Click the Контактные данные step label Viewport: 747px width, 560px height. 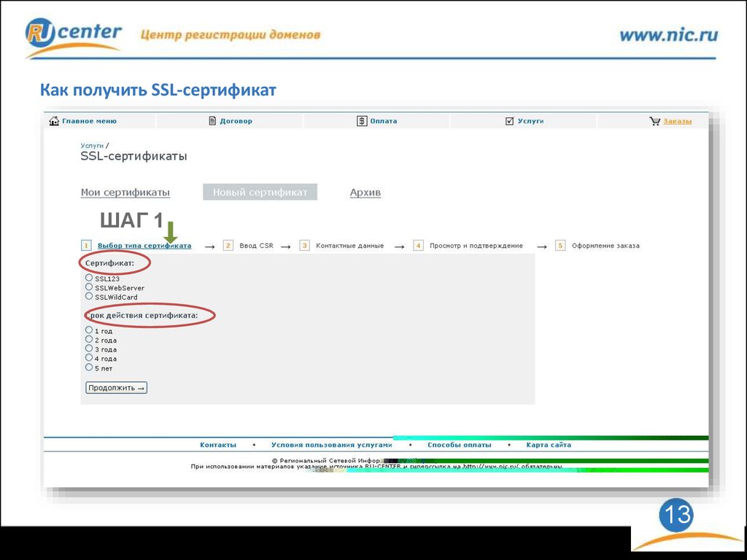349,246
